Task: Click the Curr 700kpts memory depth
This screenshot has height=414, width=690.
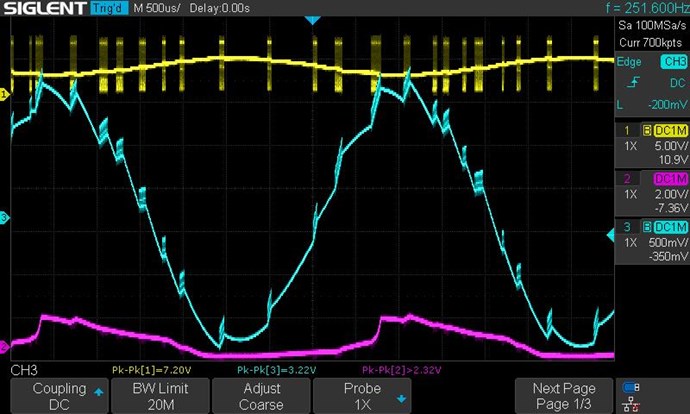Action: tap(650, 43)
